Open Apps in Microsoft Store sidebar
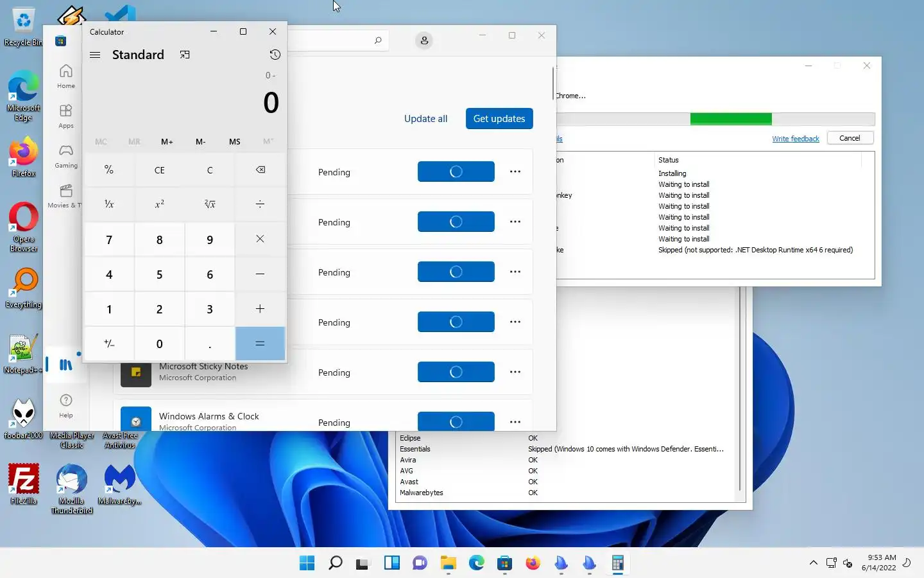The image size is (924, 578). (65, 116)
